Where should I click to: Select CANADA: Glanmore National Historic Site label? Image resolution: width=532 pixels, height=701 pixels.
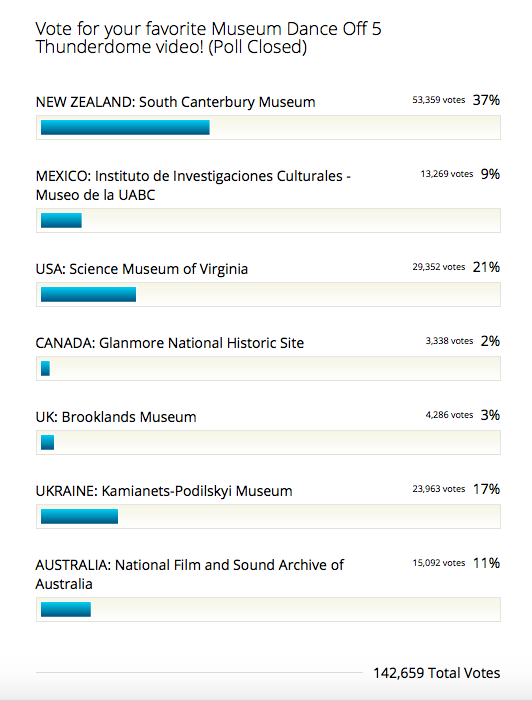(169, 343)
